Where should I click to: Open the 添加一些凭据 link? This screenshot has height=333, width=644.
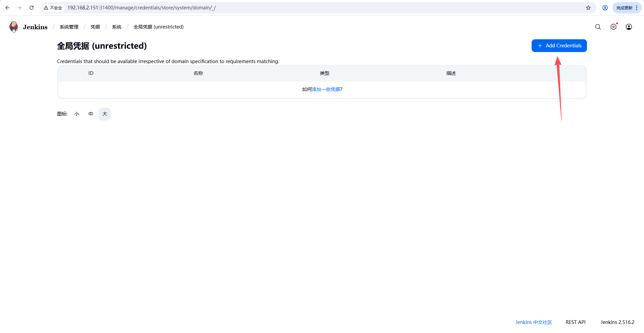tap(326, 89)
